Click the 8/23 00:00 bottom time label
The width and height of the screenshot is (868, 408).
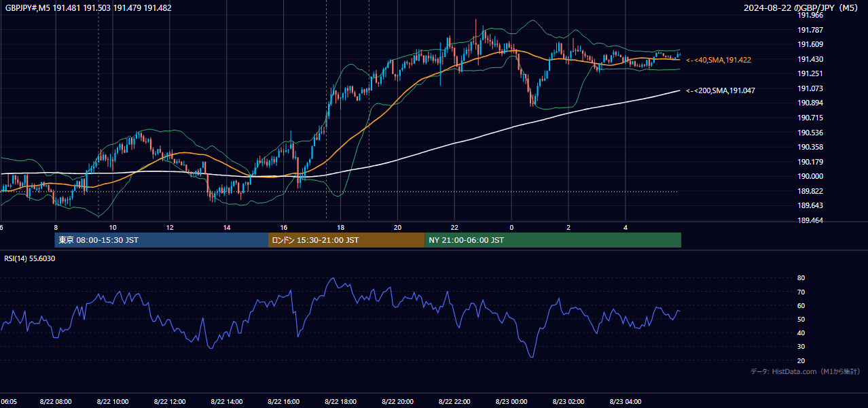tap(512, 401)
